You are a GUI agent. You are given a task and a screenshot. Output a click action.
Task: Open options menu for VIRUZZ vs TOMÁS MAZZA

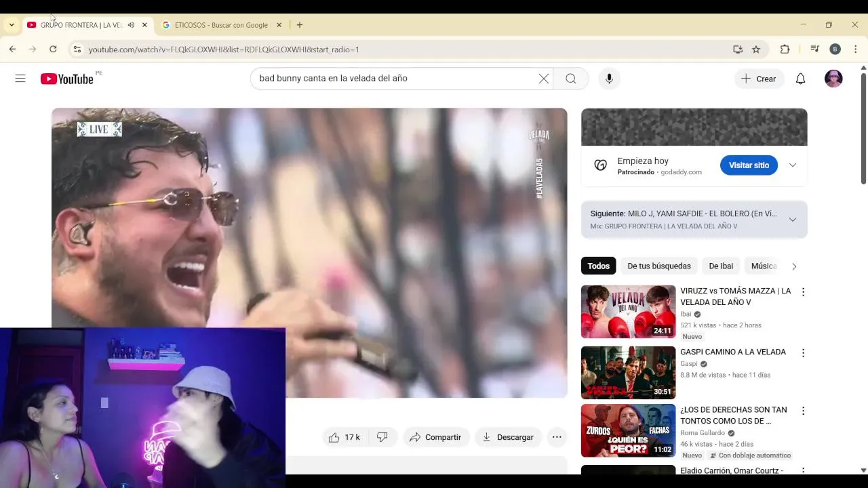pos(803,292)
